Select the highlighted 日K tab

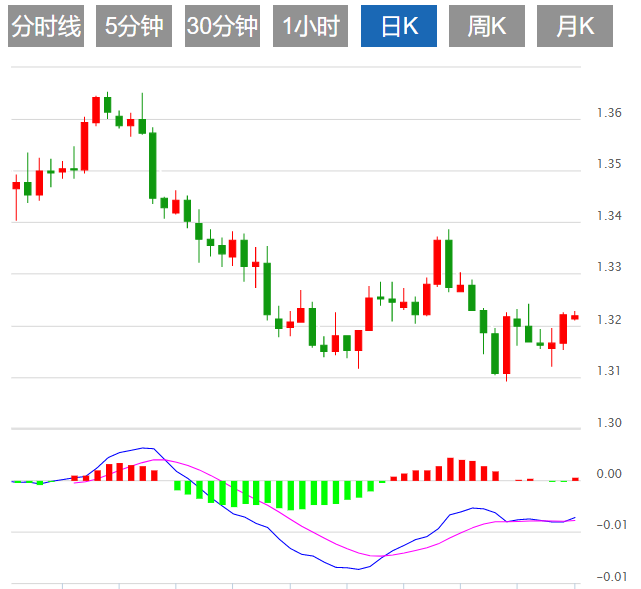[398, 27]
